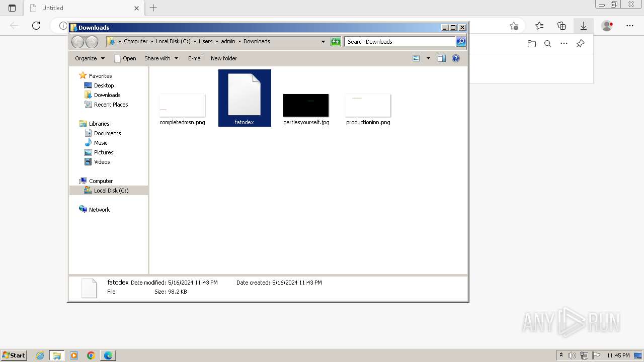Click Computer in the address breadcrumb
The height and width of the screenshot is (362, 644).
pos(136,41)
